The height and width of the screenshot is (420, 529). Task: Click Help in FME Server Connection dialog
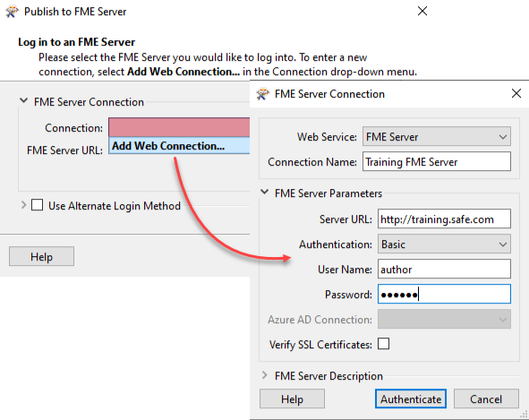tap(292, 399)
